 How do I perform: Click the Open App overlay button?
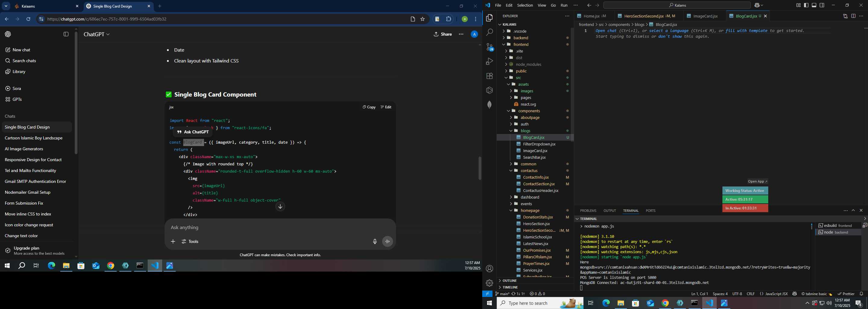[757, 181]
